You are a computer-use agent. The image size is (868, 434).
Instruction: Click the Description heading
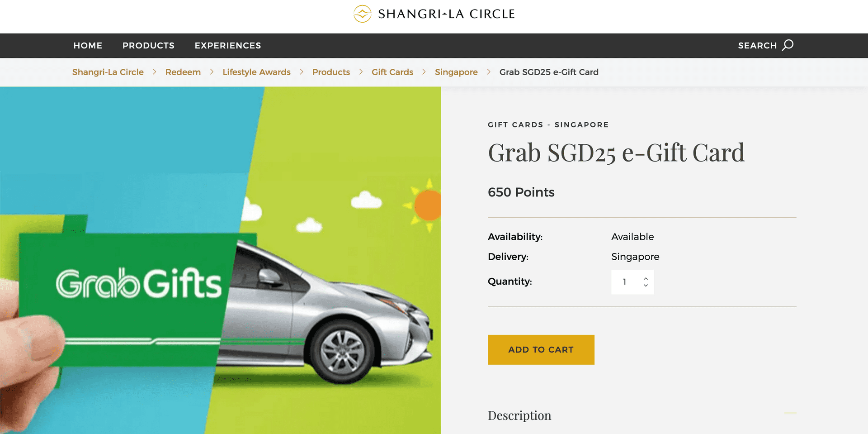[x=519, y=415]
